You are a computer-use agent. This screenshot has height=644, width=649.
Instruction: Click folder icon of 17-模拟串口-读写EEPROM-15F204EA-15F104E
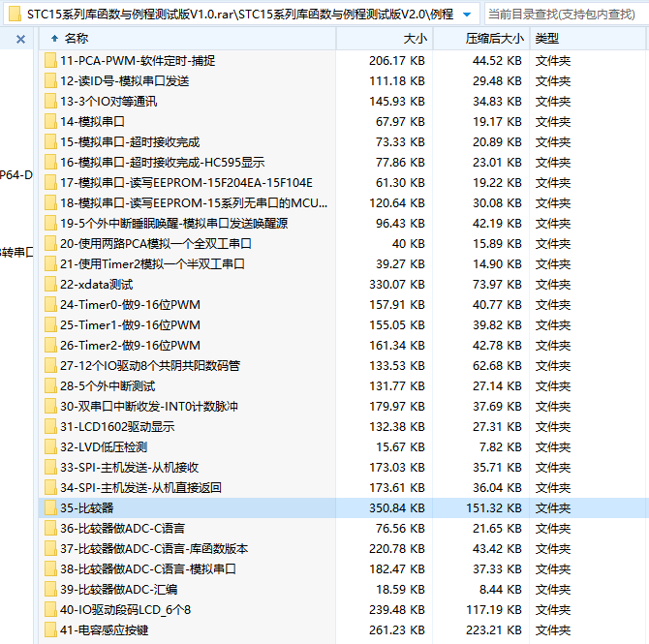click(x=50, y=182)
